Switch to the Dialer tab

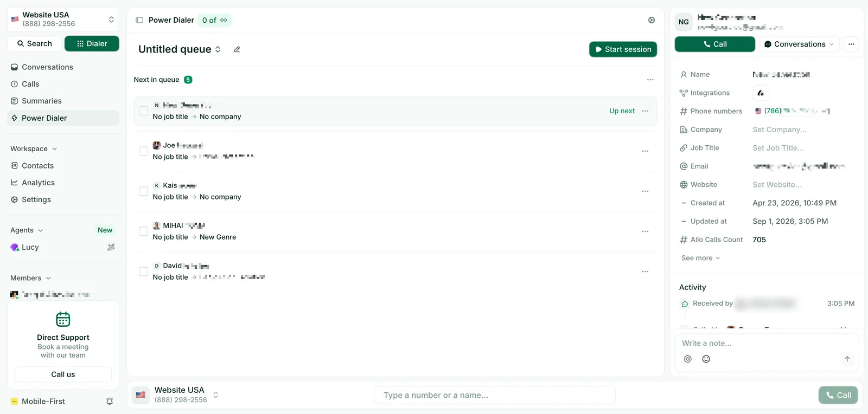click(x=92, y=43)
